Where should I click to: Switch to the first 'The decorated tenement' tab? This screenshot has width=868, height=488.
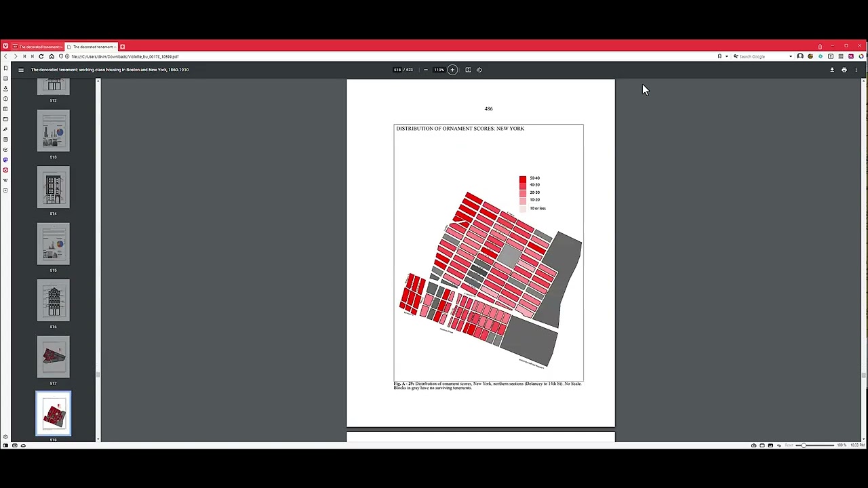(x=37, y=47)
